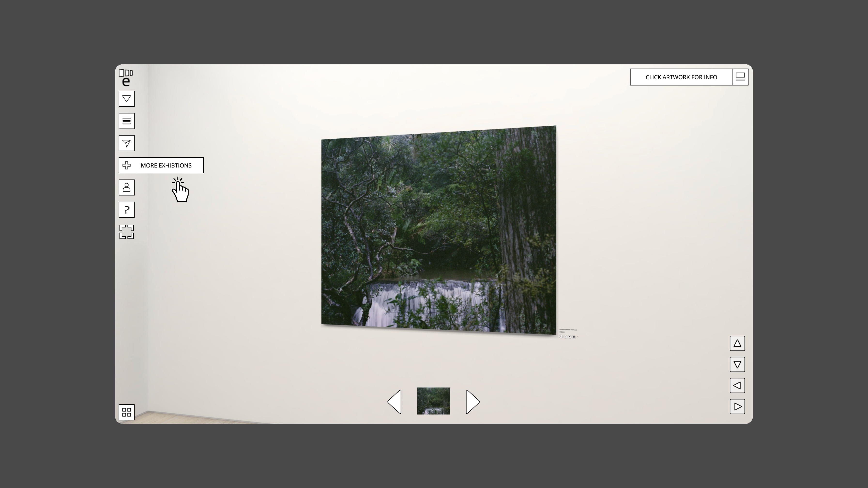868x488 pixels.
Task: Go to next artwork with large right arrow
Action: (472, 401)
